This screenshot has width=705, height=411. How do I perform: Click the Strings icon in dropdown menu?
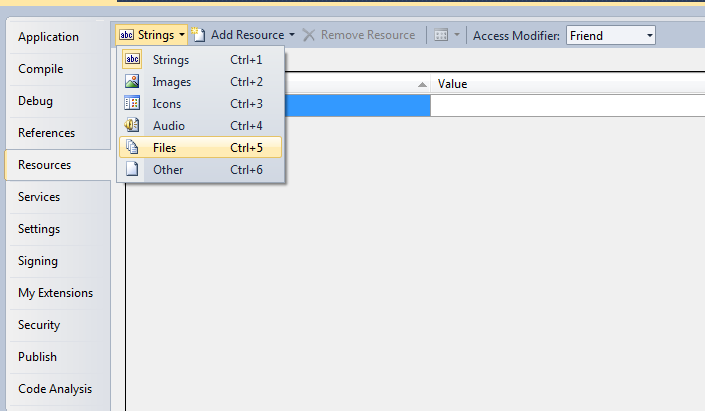(132, 60)
